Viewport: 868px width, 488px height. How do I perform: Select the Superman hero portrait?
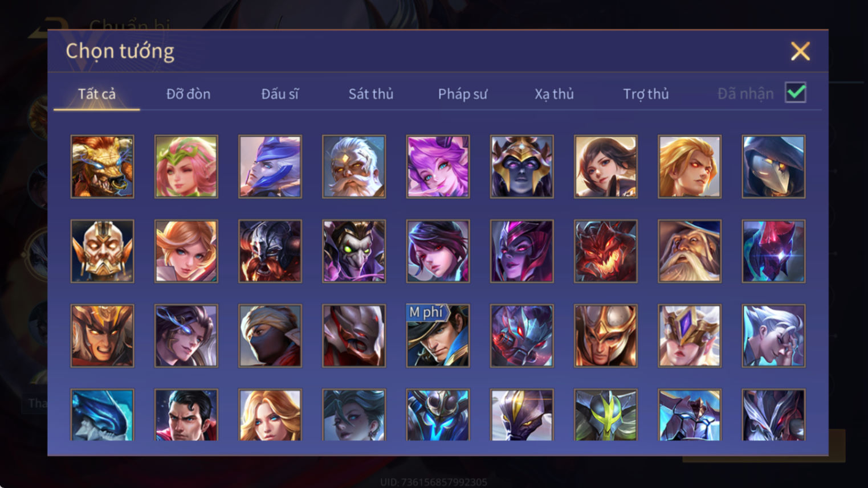[186, 415]
